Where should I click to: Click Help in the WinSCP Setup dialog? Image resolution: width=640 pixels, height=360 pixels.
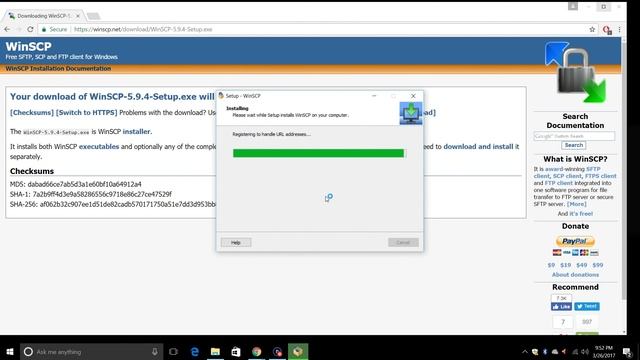click(x=236, y=242)
